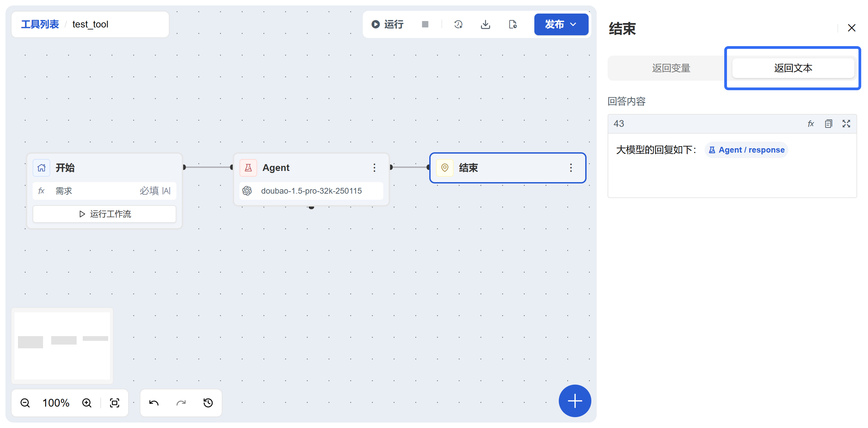
Task: Click the 开始 node title
Action: [65, 168]
